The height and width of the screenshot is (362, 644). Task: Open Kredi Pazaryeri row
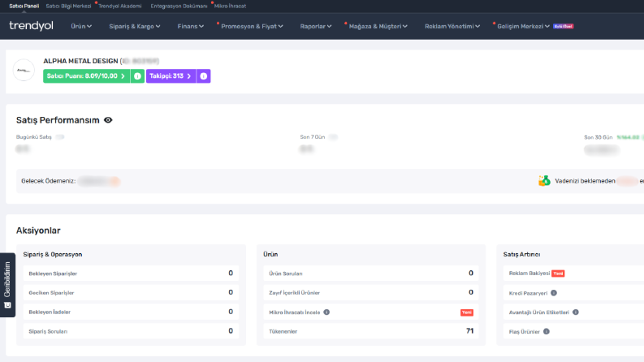[x=574, y=293]
